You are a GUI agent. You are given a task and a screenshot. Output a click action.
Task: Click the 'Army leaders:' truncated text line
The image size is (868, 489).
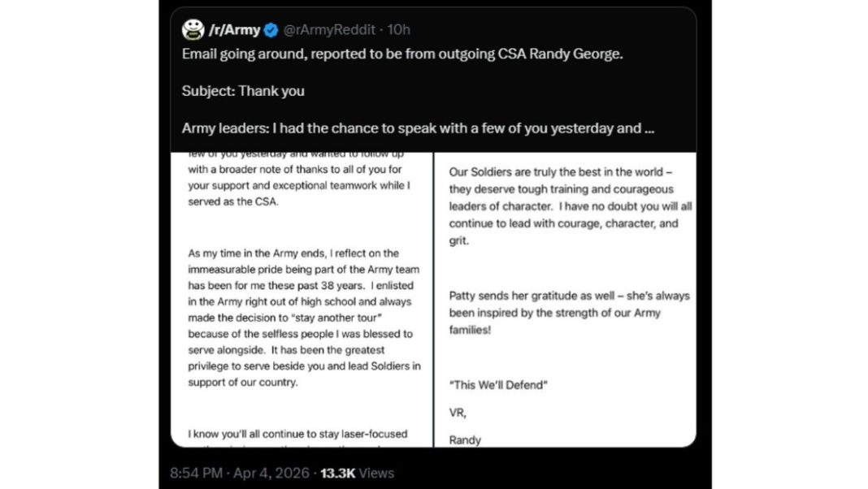pos(406,128)
